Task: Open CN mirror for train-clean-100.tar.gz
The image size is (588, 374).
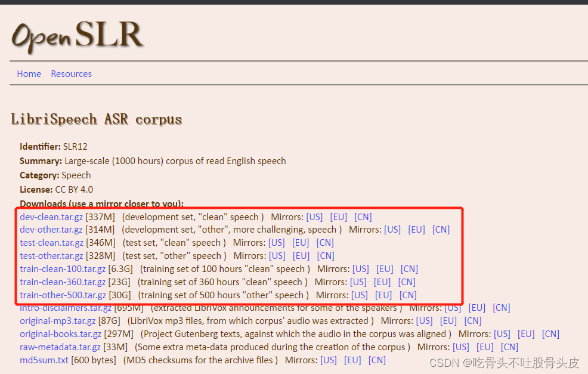Action: (410, 269)
